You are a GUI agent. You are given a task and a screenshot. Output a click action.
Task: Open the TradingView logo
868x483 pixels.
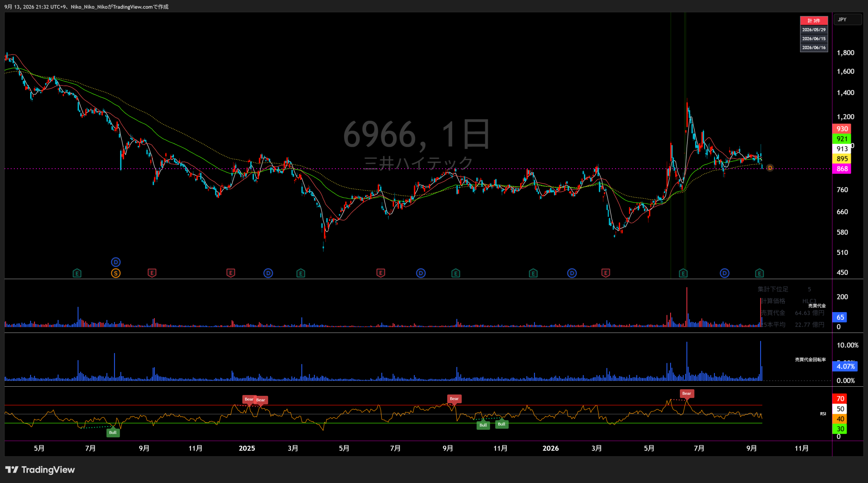[x=40, y=470]
